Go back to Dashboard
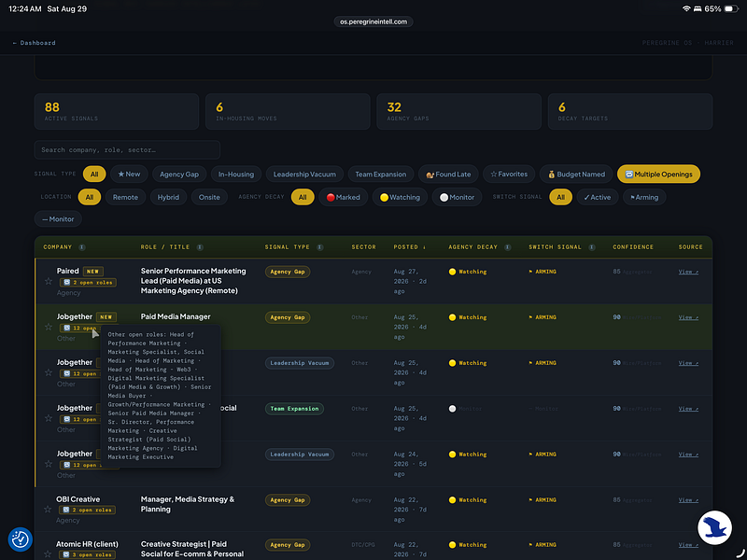 35,43
